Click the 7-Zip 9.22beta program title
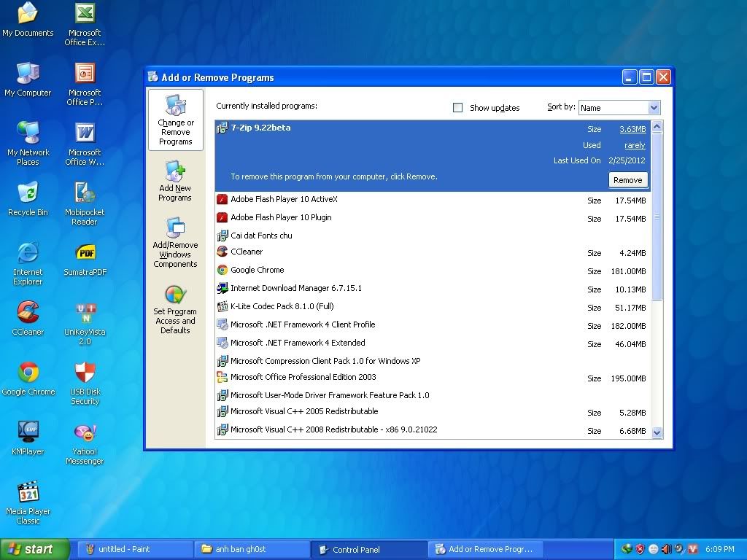 tap(260, 128)
